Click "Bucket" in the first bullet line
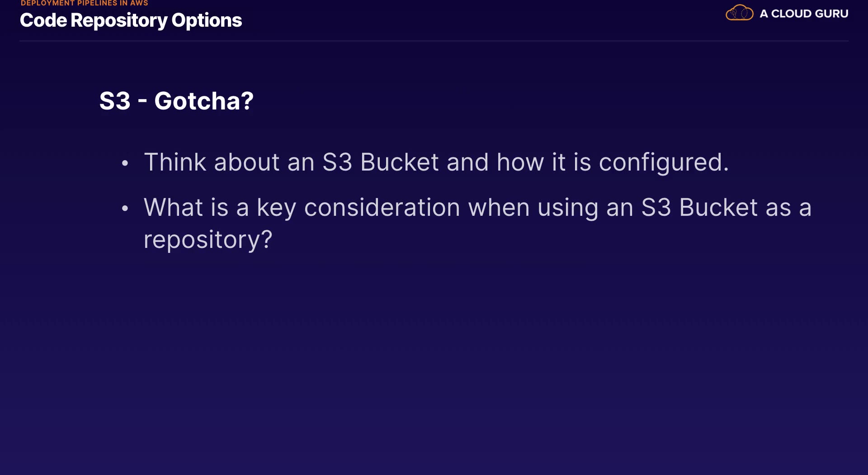Screen dimensions: 868x475 [x=400, y=162]
